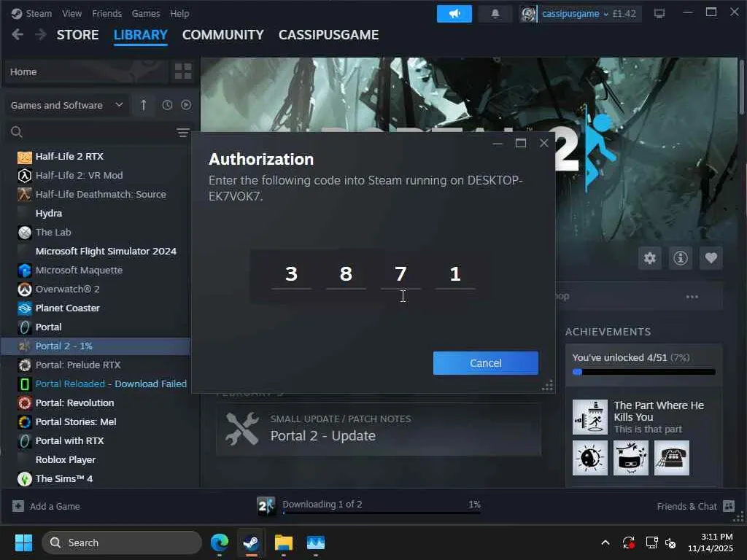
Task: Click the achievements progress bar
Action: (644, 372)
